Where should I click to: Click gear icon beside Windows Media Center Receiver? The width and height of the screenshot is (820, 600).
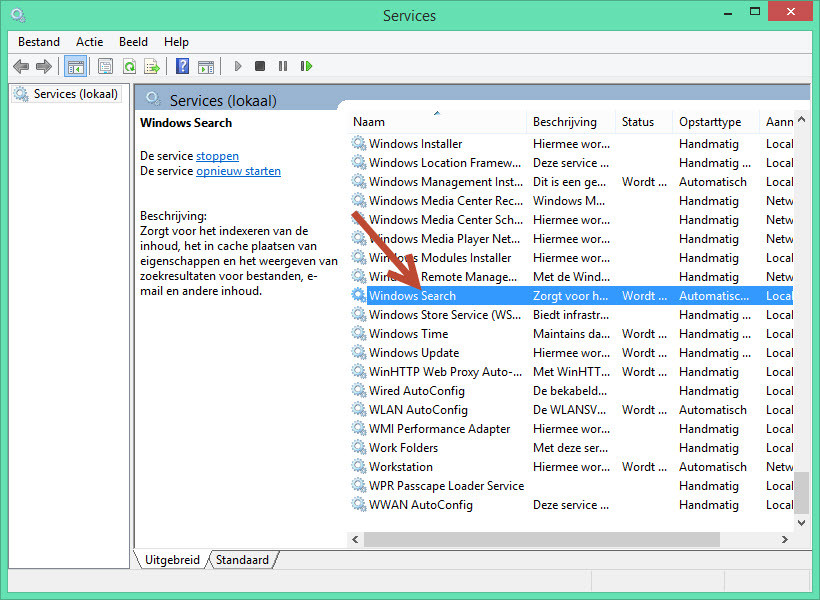359,200
